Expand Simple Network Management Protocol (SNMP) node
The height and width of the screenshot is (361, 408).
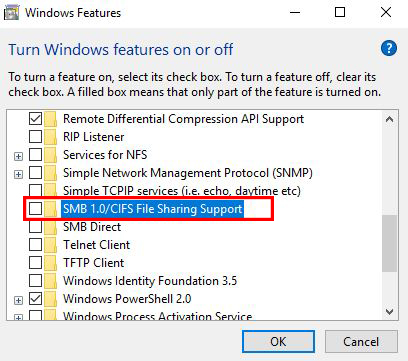pyautogui.click(x=19, y=174)
